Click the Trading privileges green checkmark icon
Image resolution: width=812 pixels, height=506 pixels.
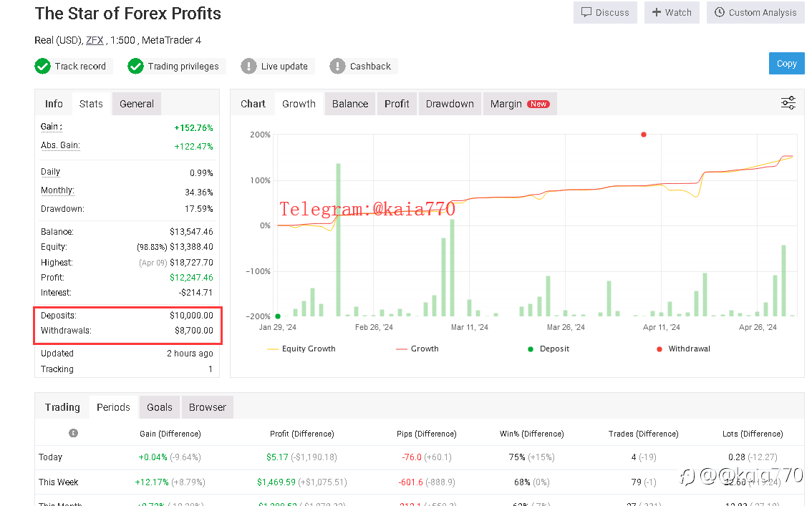135,67
